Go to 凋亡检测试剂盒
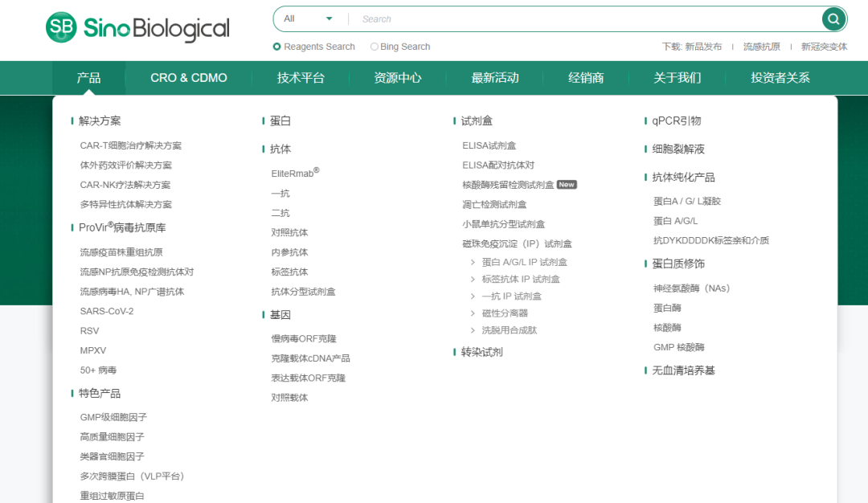The image size is (868, 503). pyautogui.click(x=494, y=204)
